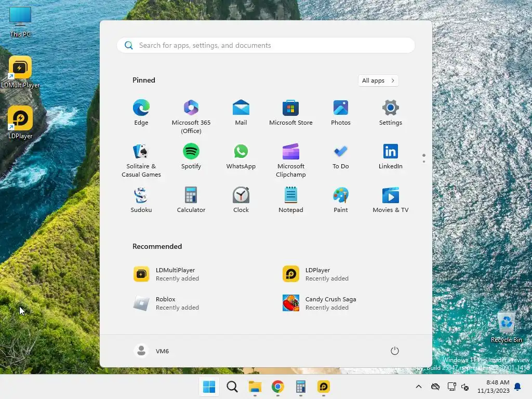Open the Edge pinned app
This screenshot has height=399, width=532.
click(141, 113)
